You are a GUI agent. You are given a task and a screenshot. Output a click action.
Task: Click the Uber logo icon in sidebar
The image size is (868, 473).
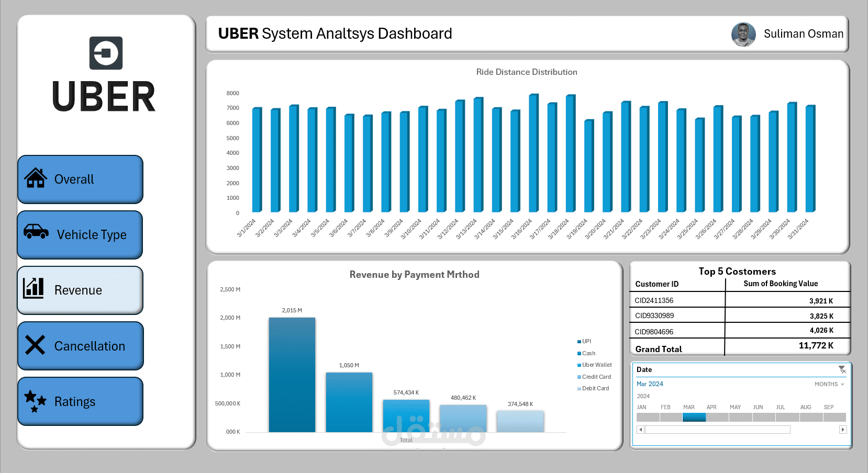106,53
